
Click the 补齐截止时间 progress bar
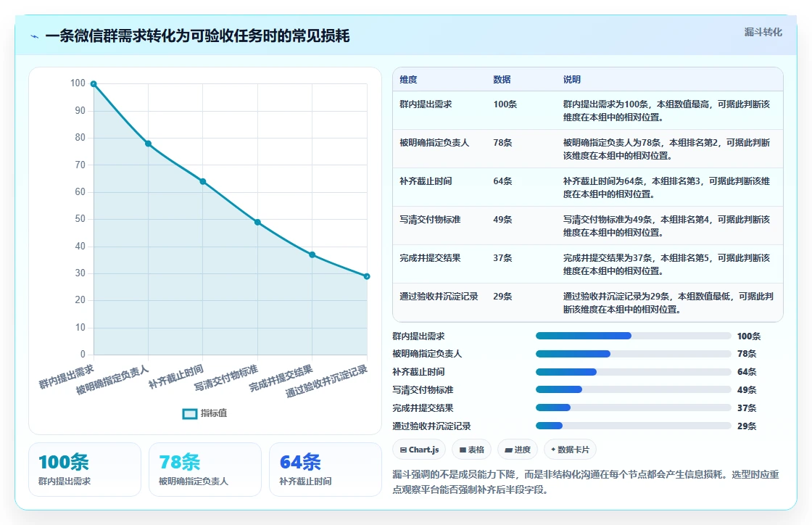click(634, 372)
